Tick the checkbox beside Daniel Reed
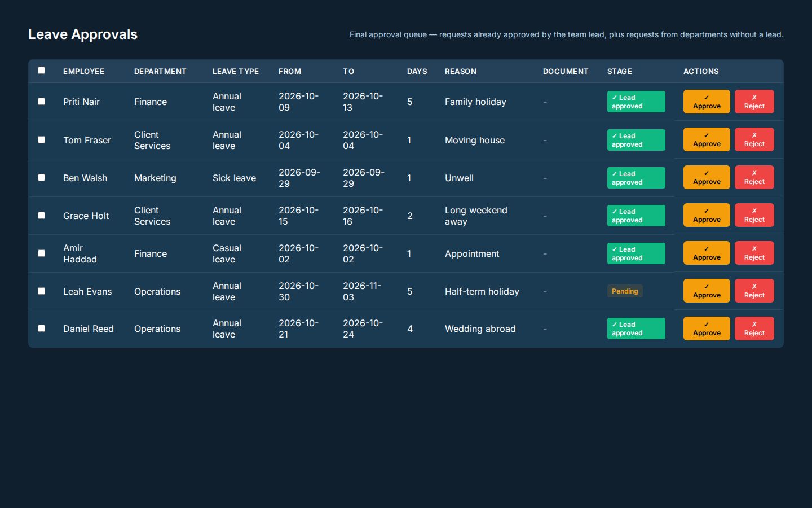This screenshot has height=508, width=812. tap(41, 328)
